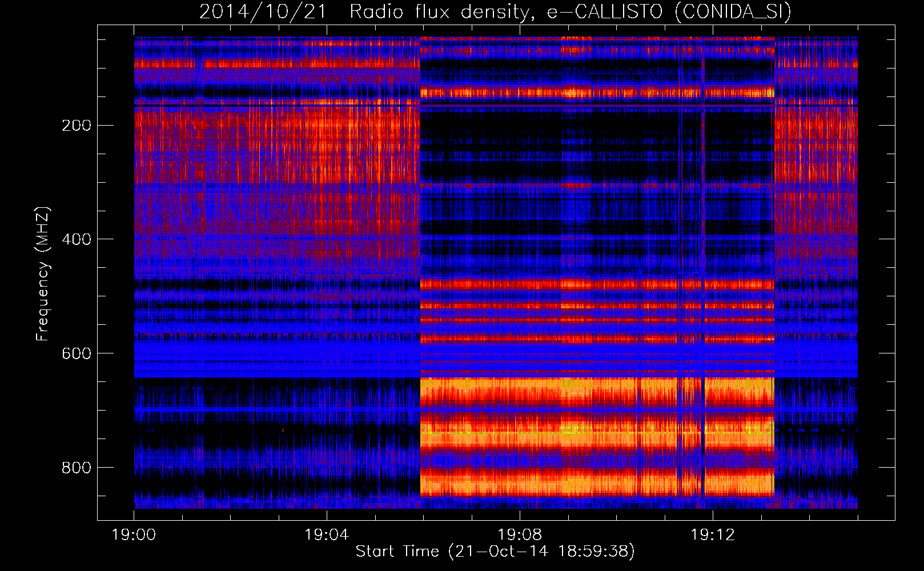The image size is (924, 571).
Task: Click the 19:08 time tick label
Action: click(520, 535)
